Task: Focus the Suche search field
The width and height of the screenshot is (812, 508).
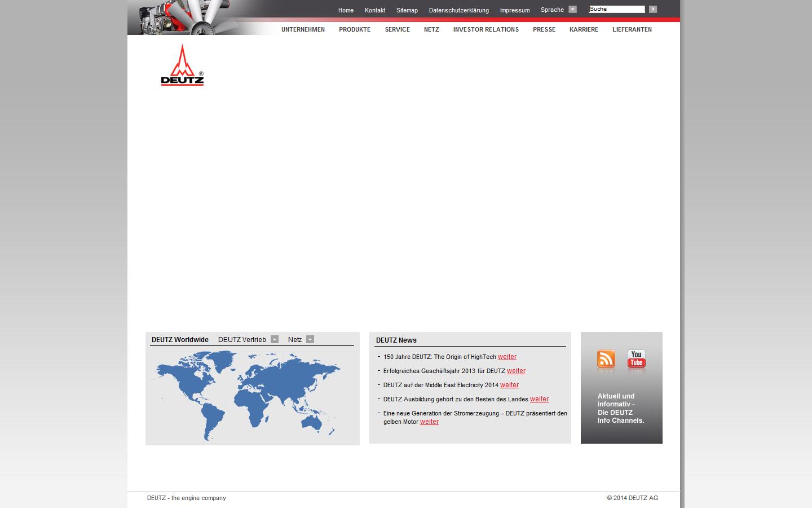Action: [617, 9]
